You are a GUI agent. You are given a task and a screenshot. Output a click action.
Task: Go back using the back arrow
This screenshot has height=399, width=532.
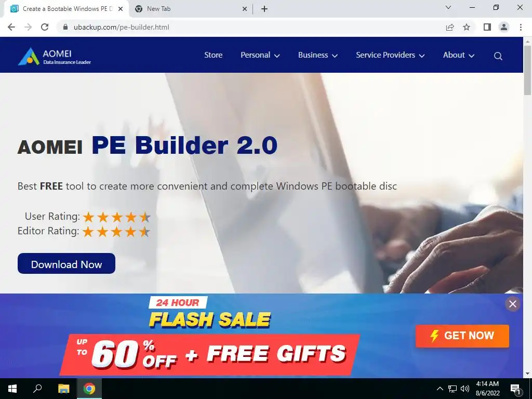tap(11, 27)
